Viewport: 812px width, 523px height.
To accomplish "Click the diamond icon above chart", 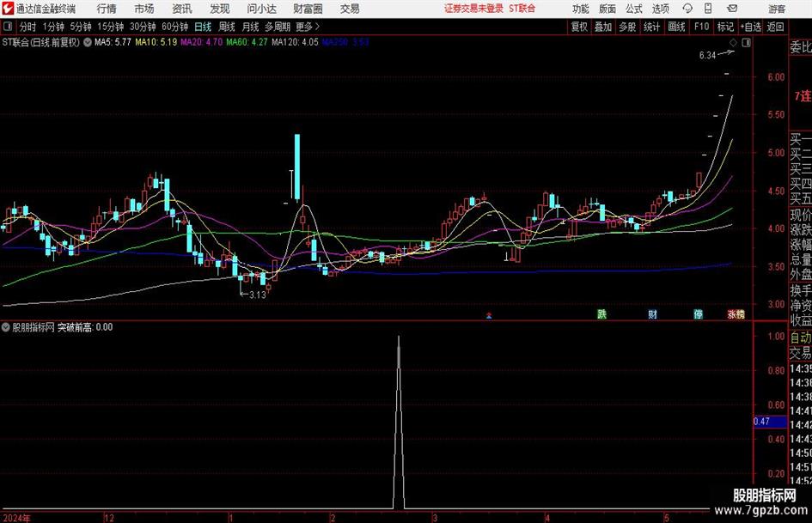I will pos(733,42).
